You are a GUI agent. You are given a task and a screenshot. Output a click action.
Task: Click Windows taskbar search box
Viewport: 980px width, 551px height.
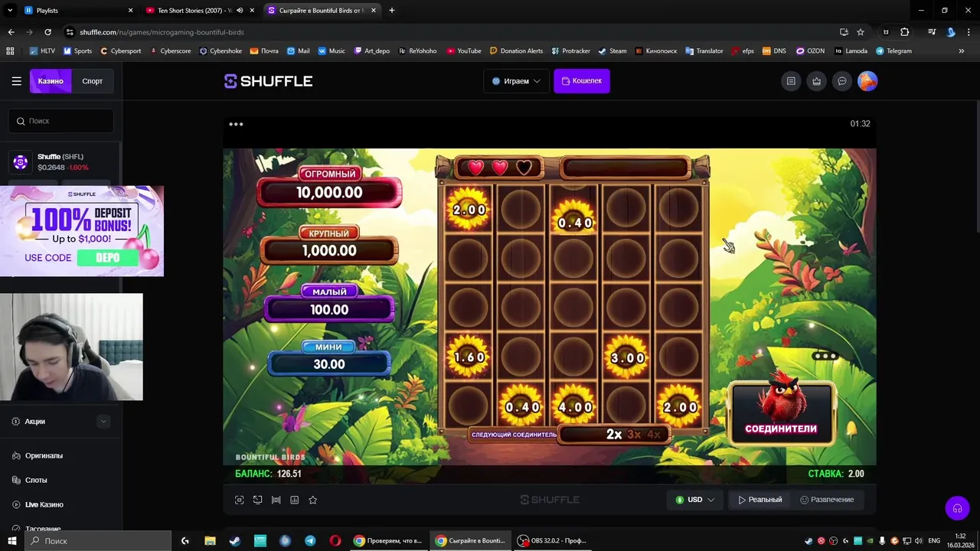(x=100, y=540)
